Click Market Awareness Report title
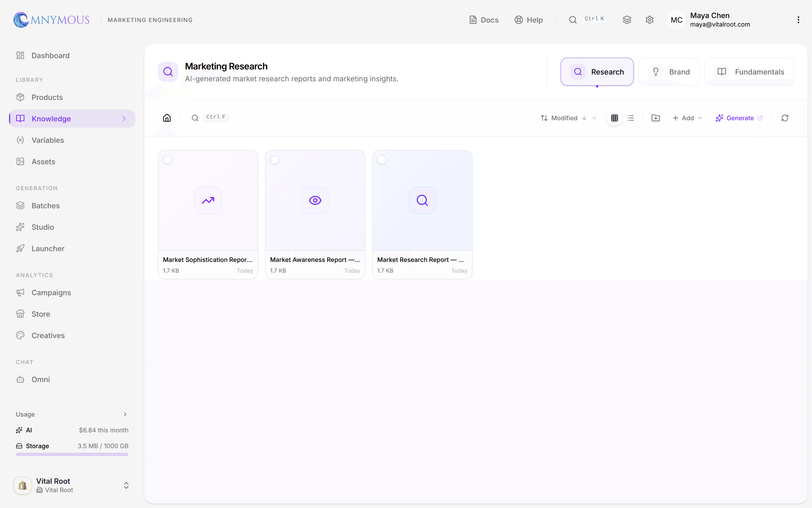This screenshot has height=508, width=812. (x=315, y=260)
